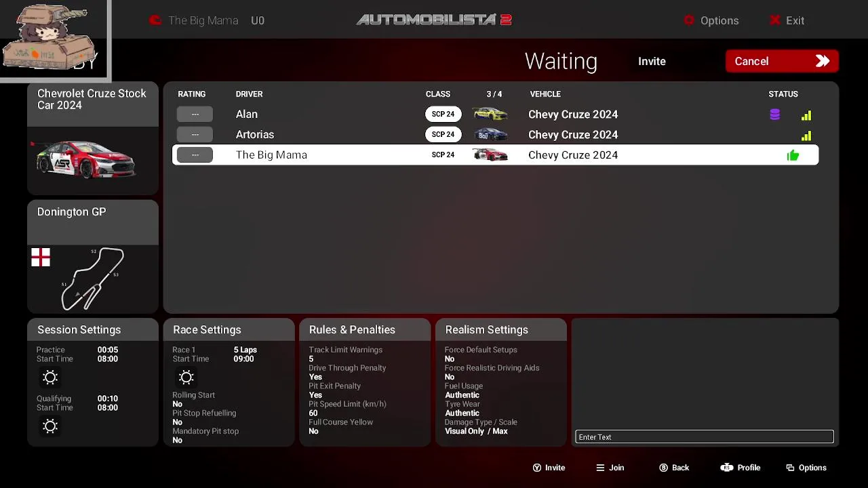Image resolution: width=868 pixels, height=488 pixels.
Task: Click Alan's rating placeholder box
Action: (195, 114)
